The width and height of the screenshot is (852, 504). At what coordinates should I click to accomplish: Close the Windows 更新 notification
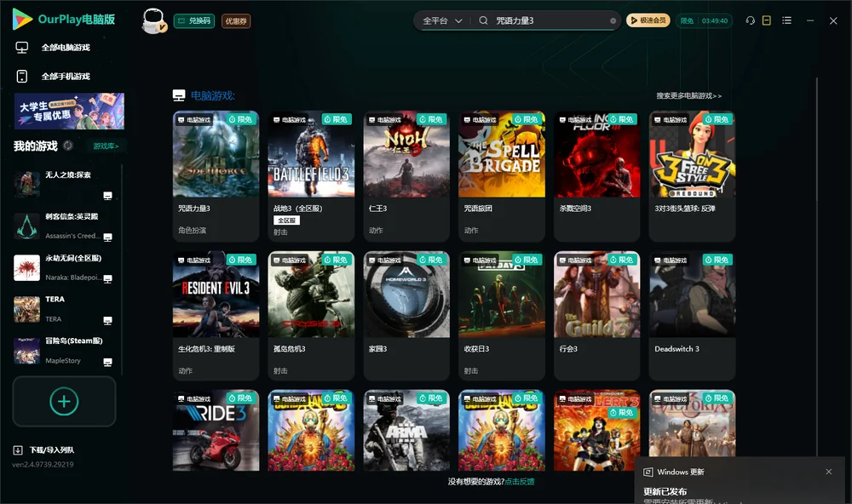click(829, 472)
